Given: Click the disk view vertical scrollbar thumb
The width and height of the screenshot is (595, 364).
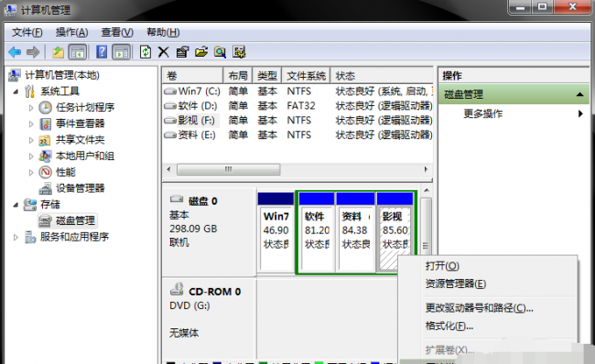Looking at the screenshot, I should pyautogui.click(x=426, y=227).
